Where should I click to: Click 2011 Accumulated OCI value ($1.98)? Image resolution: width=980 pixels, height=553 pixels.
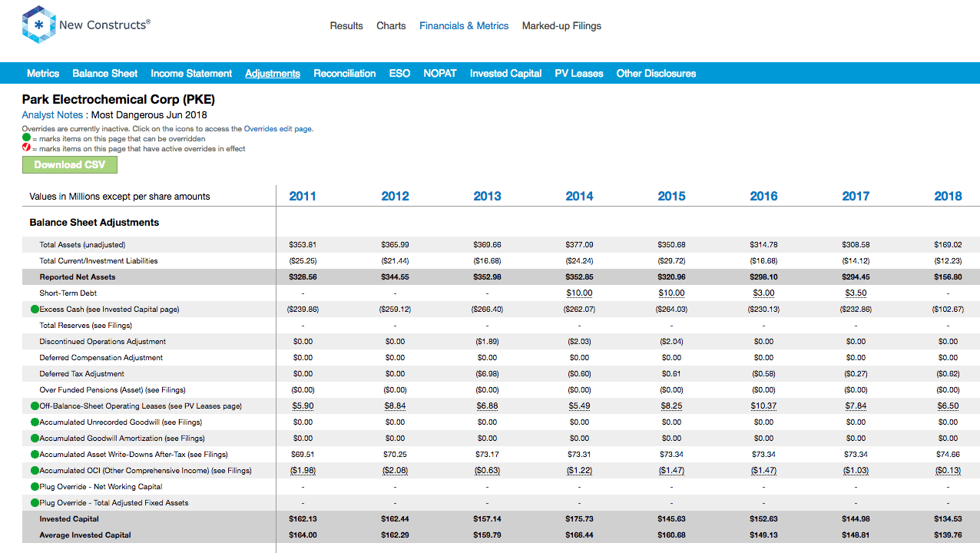tap(303, 470)
